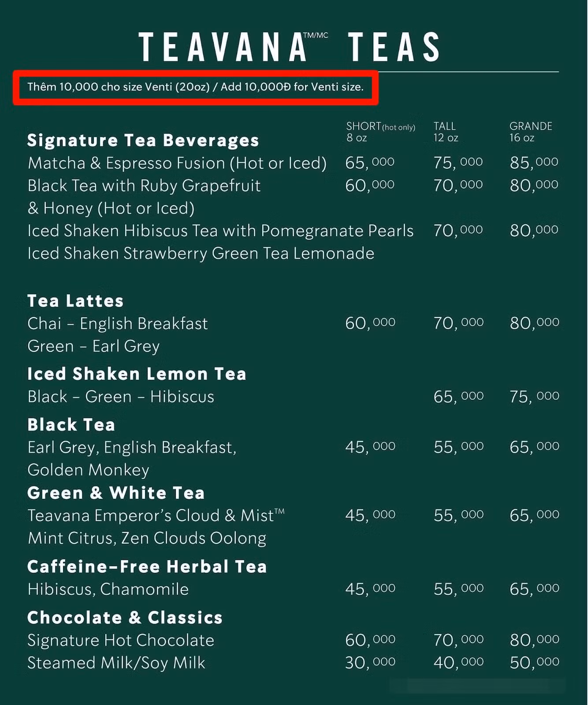Screen dimensions: 588x705
Task: Click Tall price for Iced Shaken Lemon Tea
Action: point(458,397)
